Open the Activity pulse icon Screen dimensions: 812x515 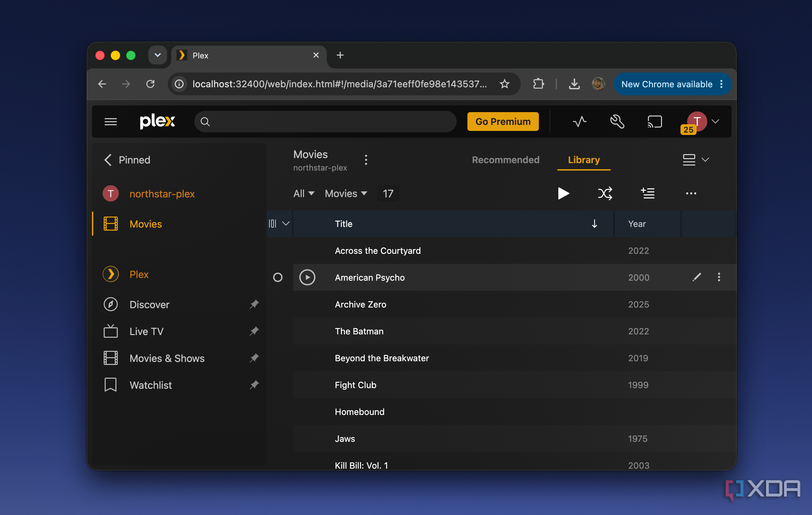tap(579, 122)
